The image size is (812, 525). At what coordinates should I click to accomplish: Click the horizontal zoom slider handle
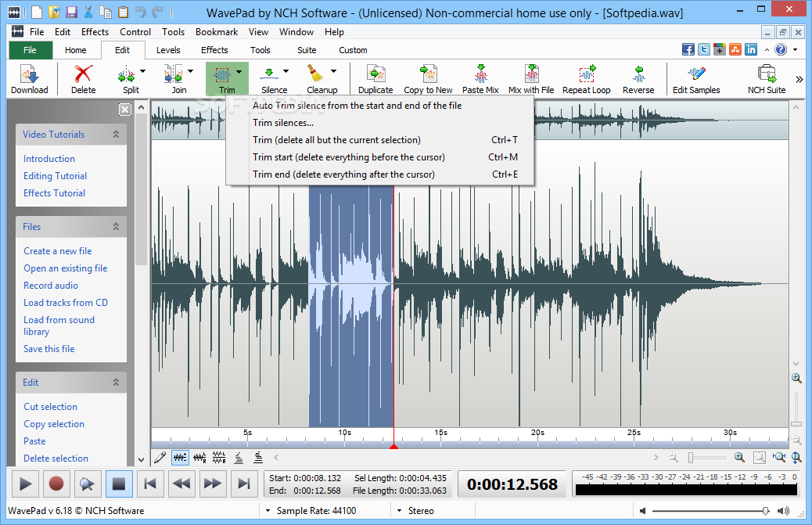click(x=690, y=458)
